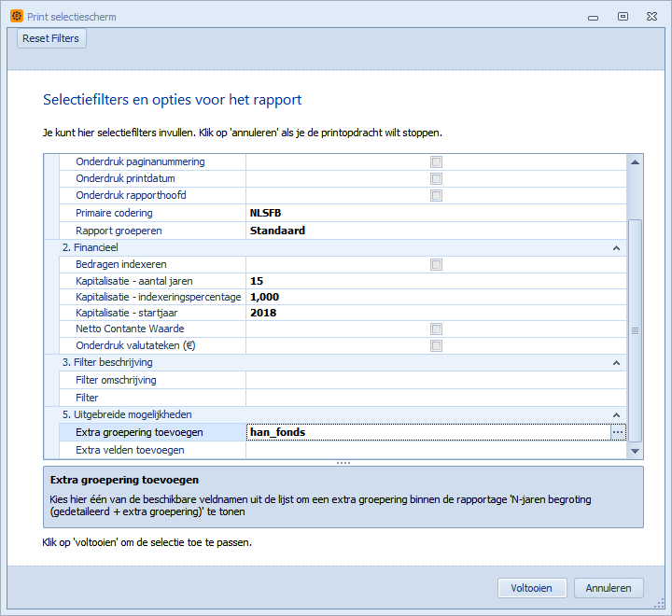Click the Filter omschrijving value field

436,380
